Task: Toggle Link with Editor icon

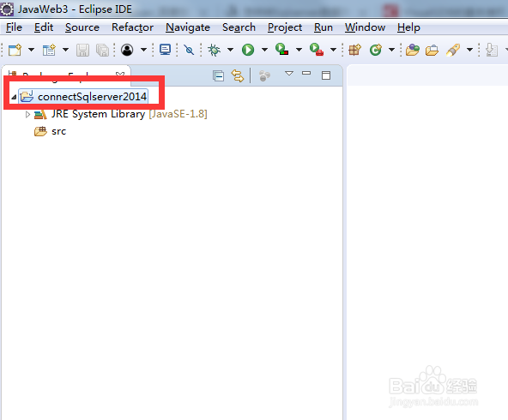Action: click(x=238, y=76)
